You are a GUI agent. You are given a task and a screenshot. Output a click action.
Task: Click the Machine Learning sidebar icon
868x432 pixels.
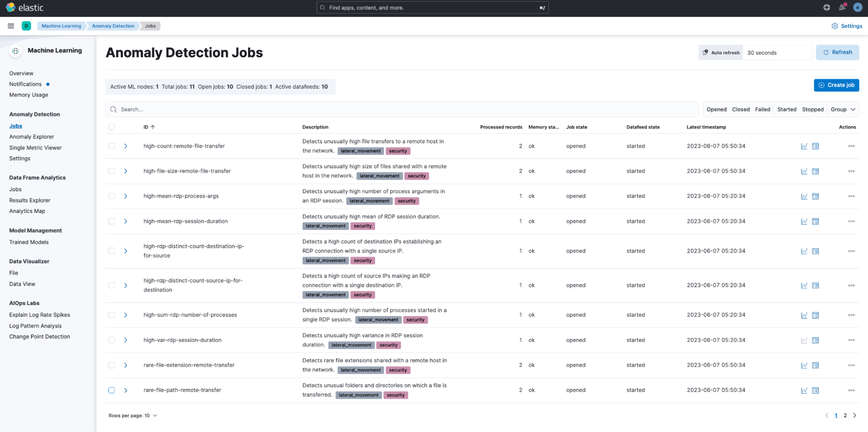(16, 51)
